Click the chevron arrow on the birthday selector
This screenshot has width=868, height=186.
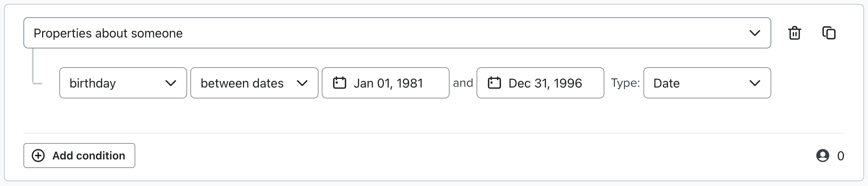point(170,83)
